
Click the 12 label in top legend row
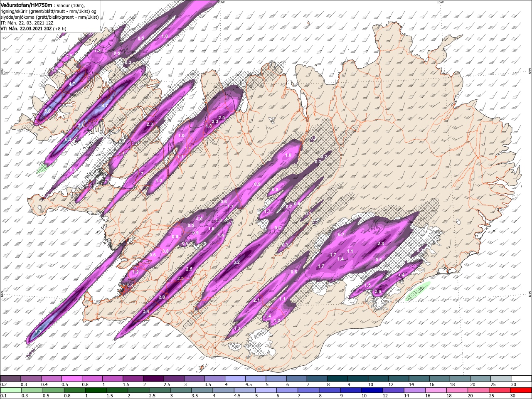(390, 384)
